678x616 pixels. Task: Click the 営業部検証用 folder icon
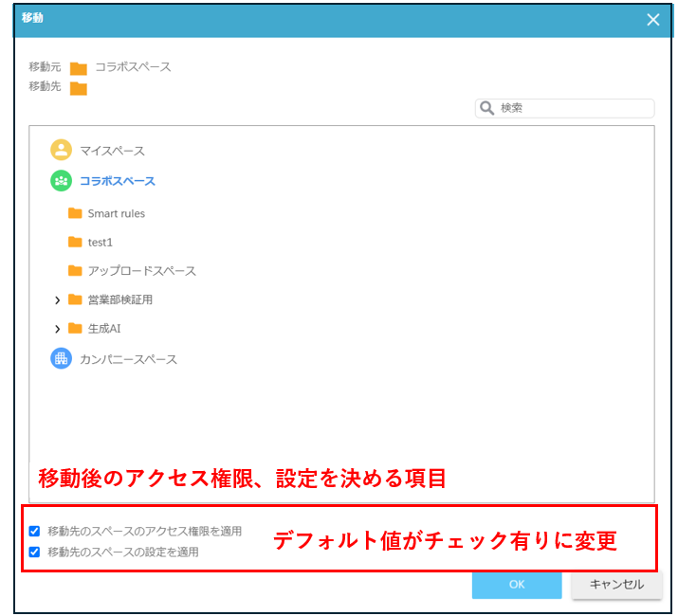click(x=75, y=299)
